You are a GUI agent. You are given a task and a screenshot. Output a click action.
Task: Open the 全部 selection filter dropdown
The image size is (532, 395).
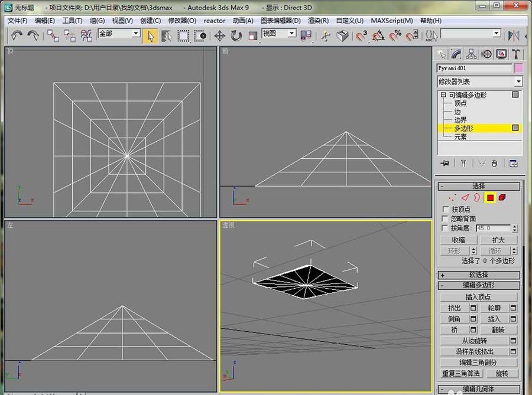pos(119,34)
